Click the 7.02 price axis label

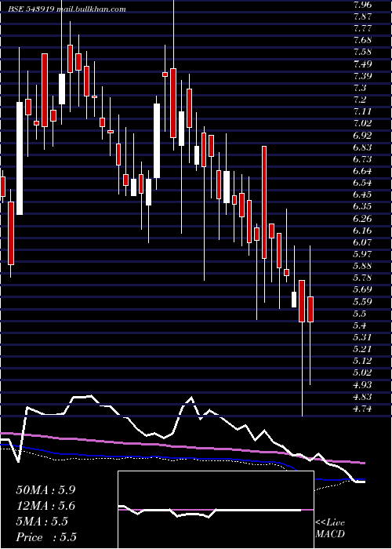363,123
